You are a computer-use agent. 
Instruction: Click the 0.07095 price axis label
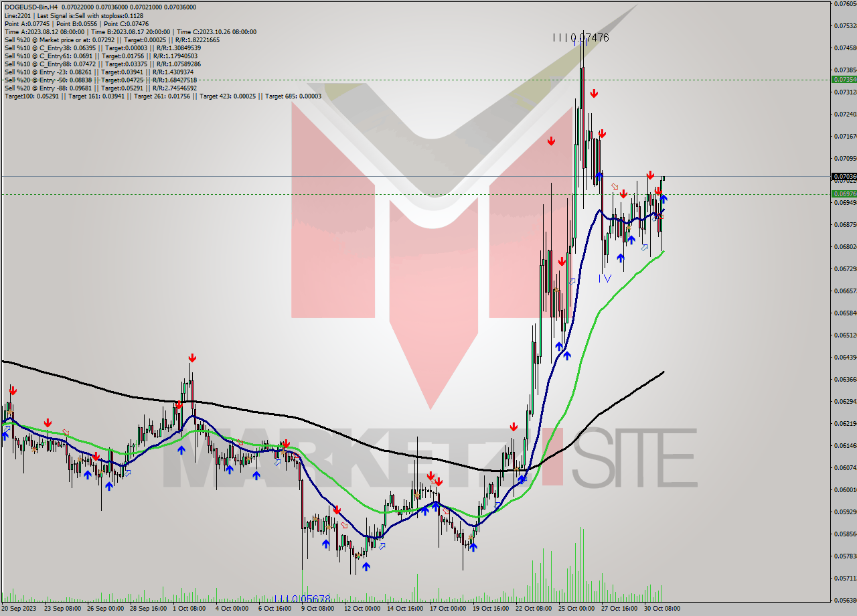(x=845, y=159)
